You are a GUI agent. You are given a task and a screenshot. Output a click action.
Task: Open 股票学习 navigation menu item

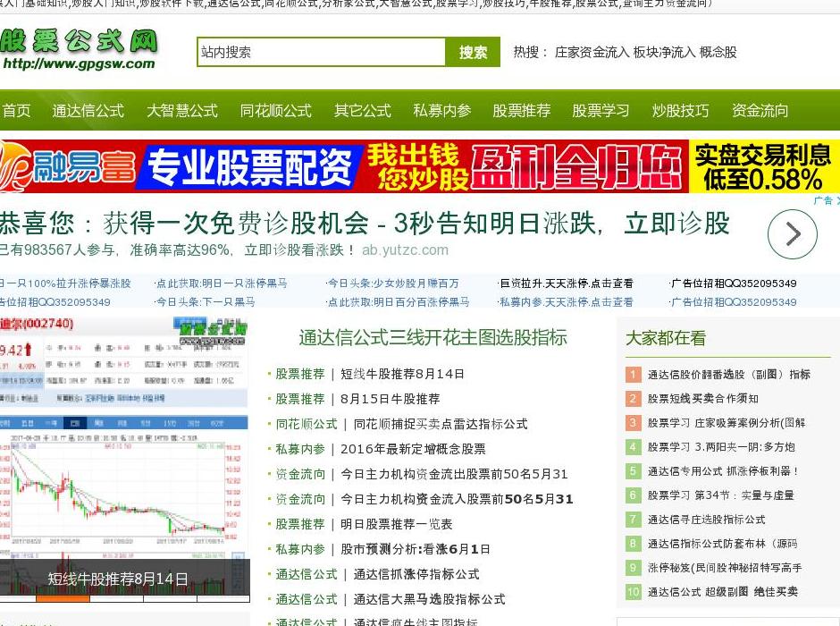pos(601,110)
